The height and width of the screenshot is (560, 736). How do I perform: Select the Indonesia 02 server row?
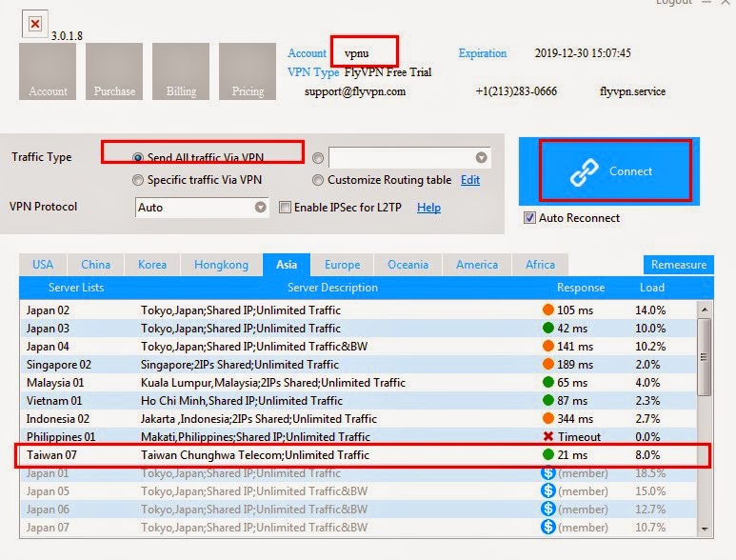click(358, 419)
